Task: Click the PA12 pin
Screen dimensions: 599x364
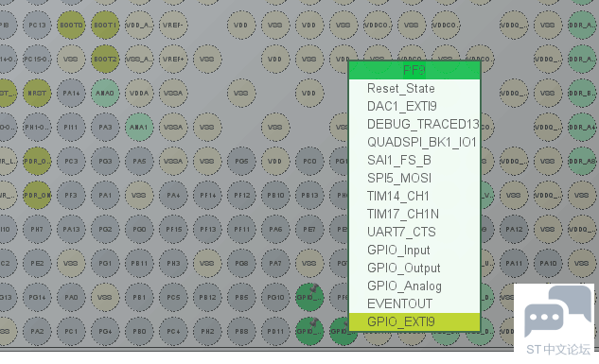Action: tap(514, 230)
